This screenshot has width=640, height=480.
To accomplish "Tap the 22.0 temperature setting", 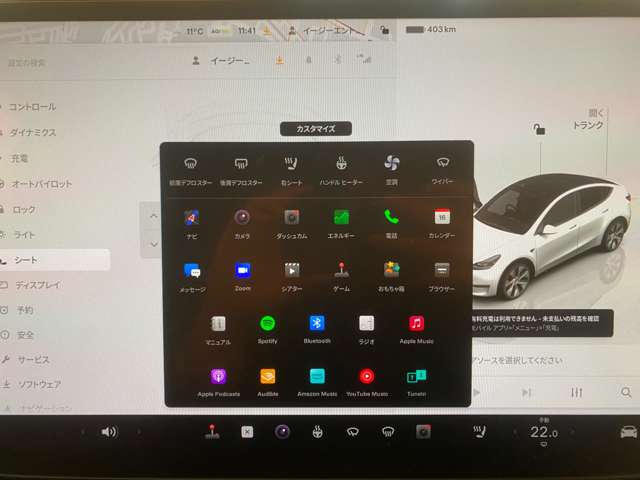I will pos(544,432).
